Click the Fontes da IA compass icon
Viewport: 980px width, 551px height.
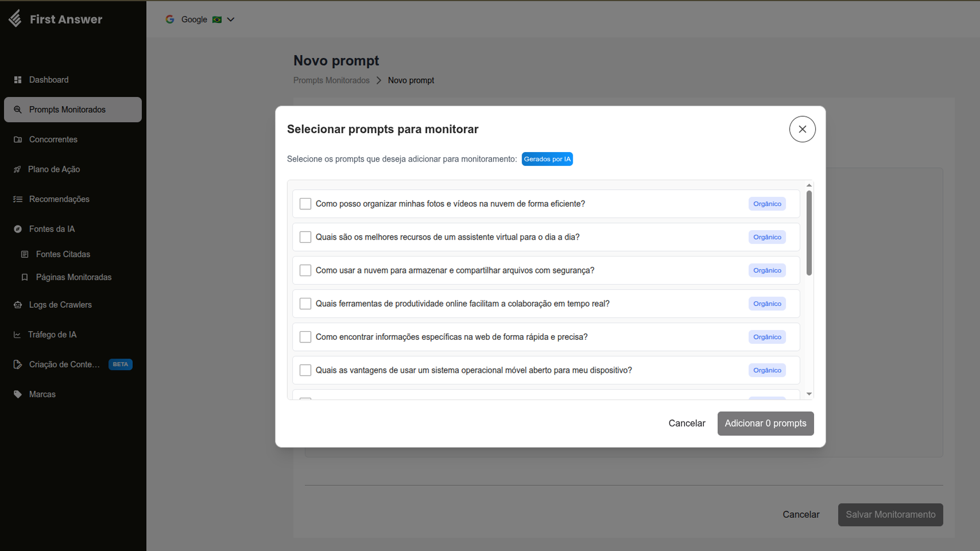(18, 229)
